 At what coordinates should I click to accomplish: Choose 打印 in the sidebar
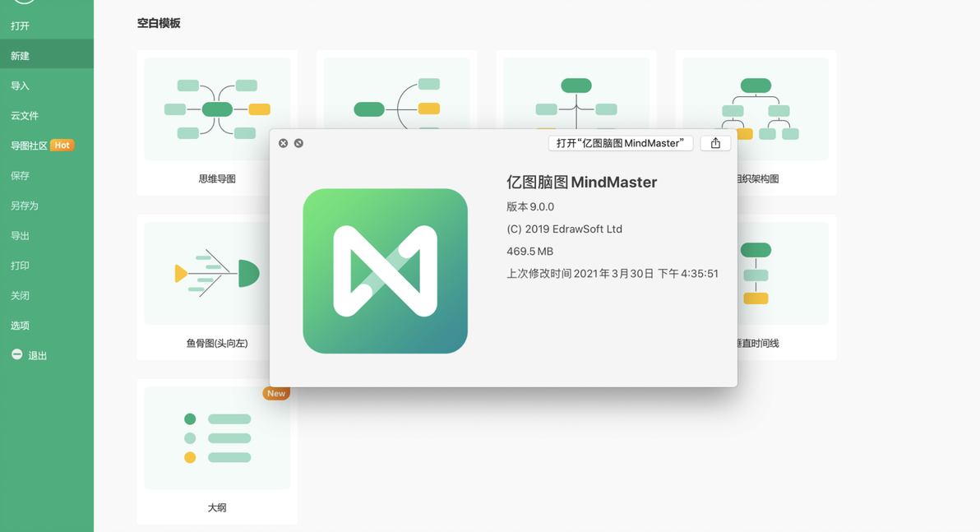[x=20, y=266]
